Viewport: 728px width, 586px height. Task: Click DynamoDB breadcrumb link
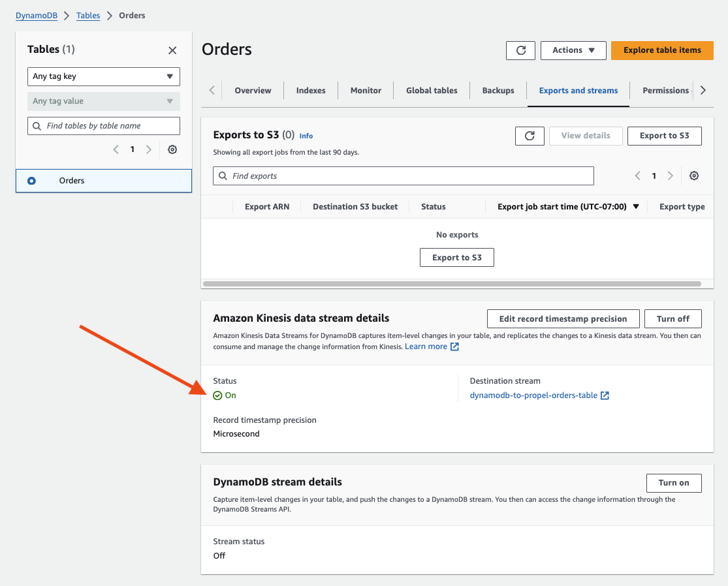click(36, 15)
